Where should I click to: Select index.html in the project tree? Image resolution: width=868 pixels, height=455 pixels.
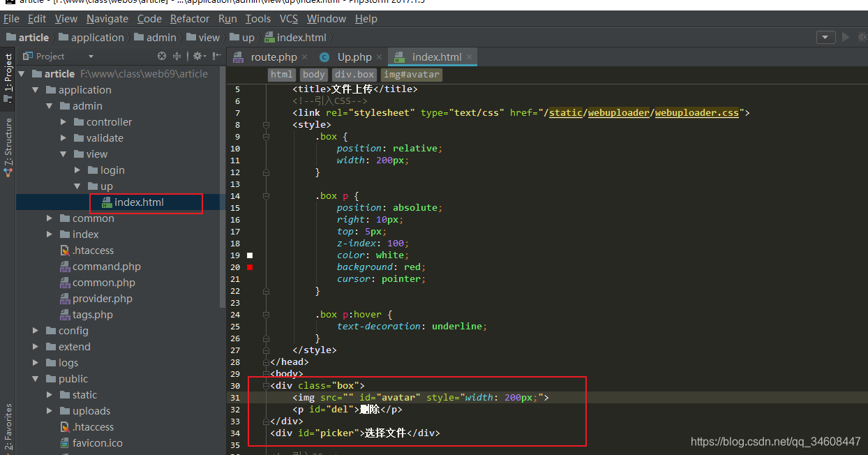(139, 202)
